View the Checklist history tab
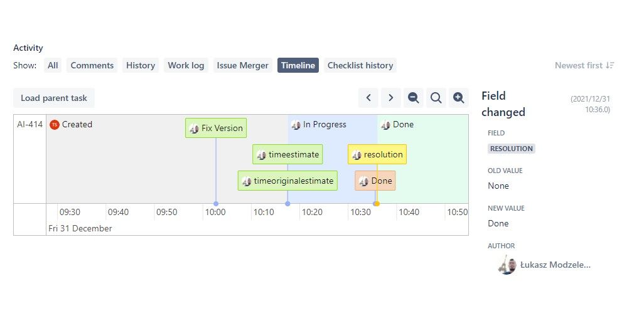 (360, 65)
